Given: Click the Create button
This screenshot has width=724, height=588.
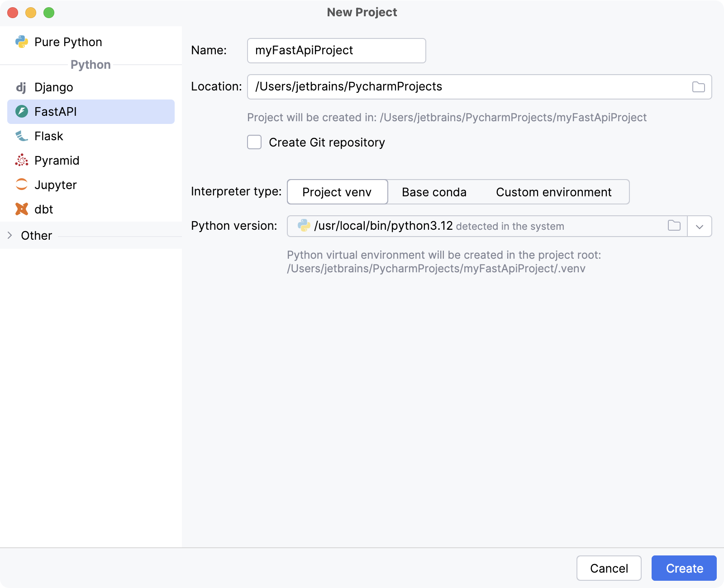Looking at the screenshot, I should tap(683, 568).
